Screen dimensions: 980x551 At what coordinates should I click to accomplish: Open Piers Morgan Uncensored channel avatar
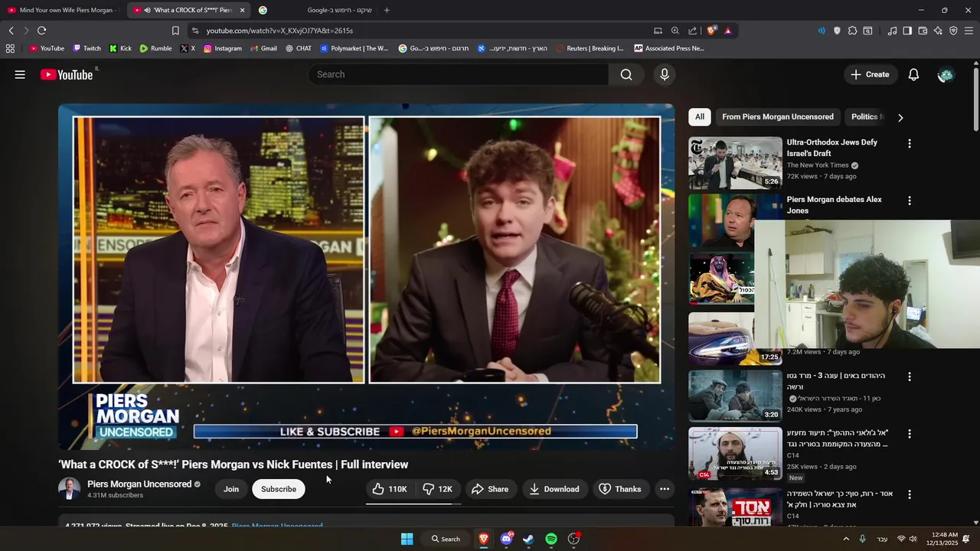click(70, 489)
